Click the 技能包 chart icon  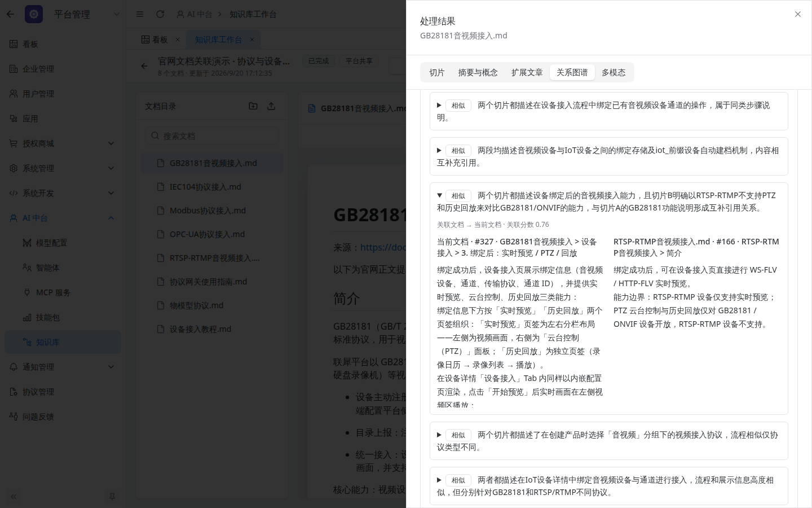point(27,317)
